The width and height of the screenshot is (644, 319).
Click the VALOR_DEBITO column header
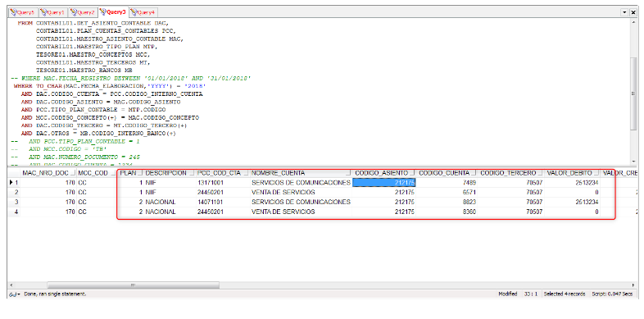coord(572,173)
